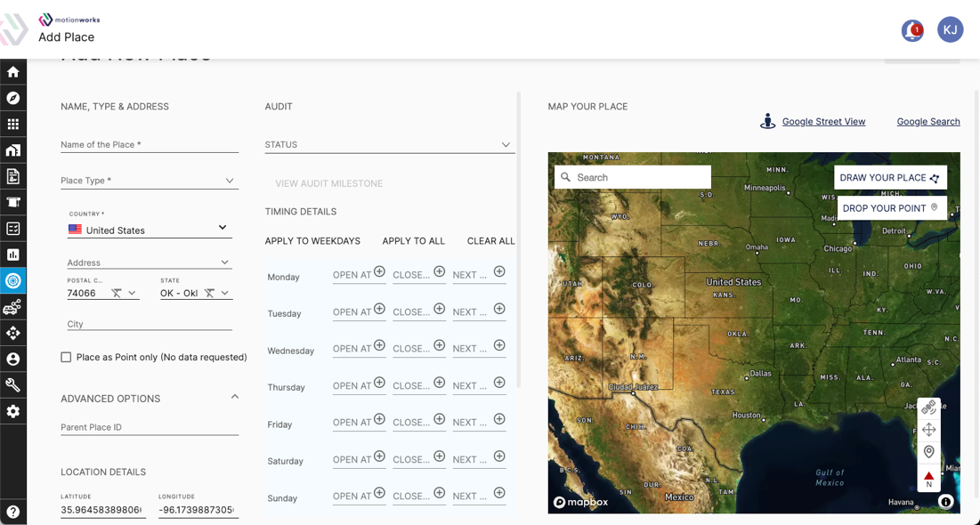Check 'Place as Point only' checkbox
The width and height of the screenshot is (980, 525).
pos(66,357)
